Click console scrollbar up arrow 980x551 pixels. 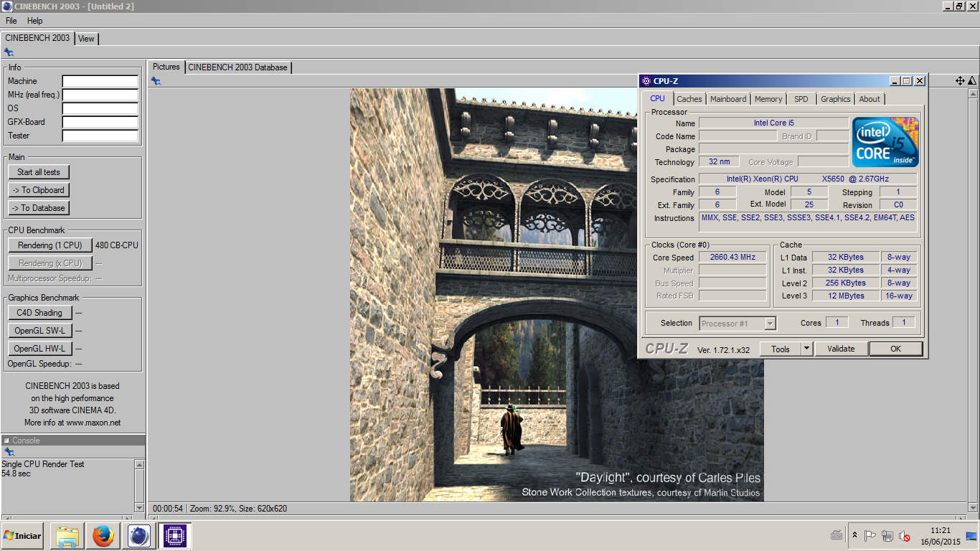pyautogui.click(x=139, y=465)
